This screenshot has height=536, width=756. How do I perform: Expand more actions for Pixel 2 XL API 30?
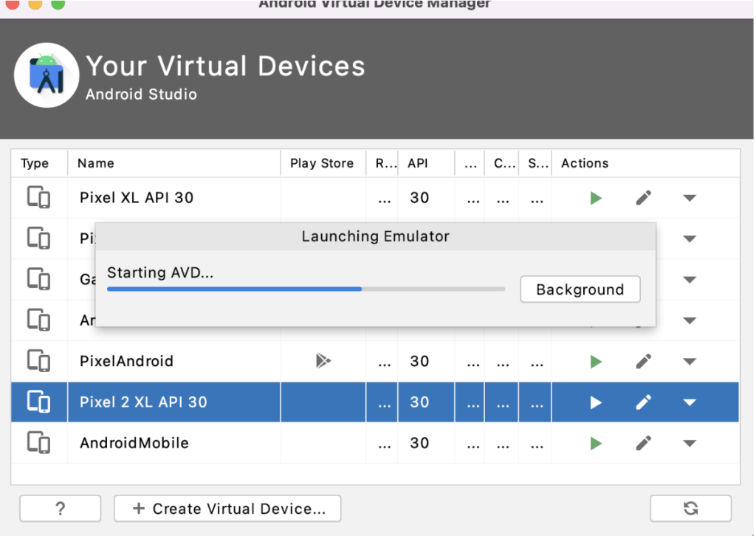[690, 402]
